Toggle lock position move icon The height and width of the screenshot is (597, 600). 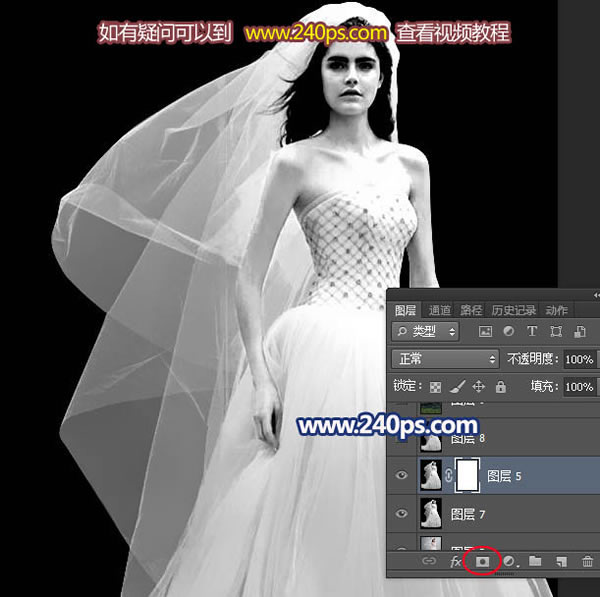478,387
